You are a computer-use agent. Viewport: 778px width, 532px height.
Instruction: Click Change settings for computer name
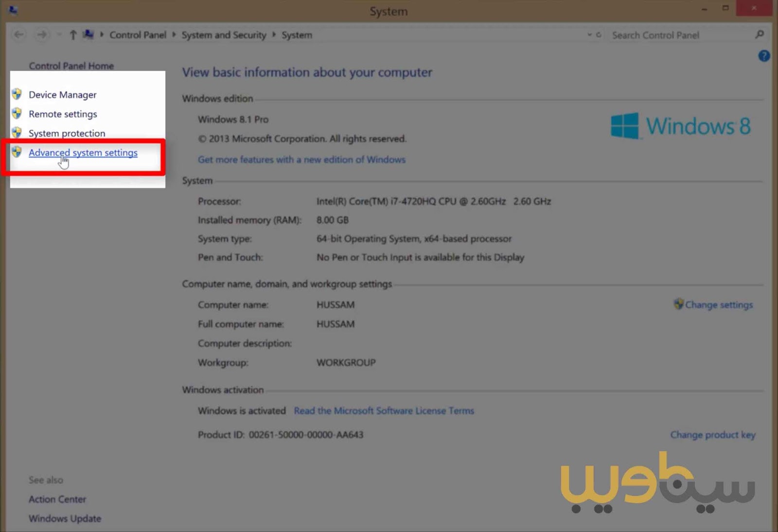(719, 305)
